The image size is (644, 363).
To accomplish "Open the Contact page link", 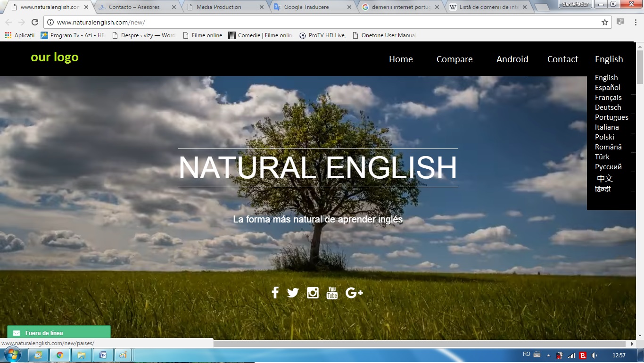I will tap(562, 59).
